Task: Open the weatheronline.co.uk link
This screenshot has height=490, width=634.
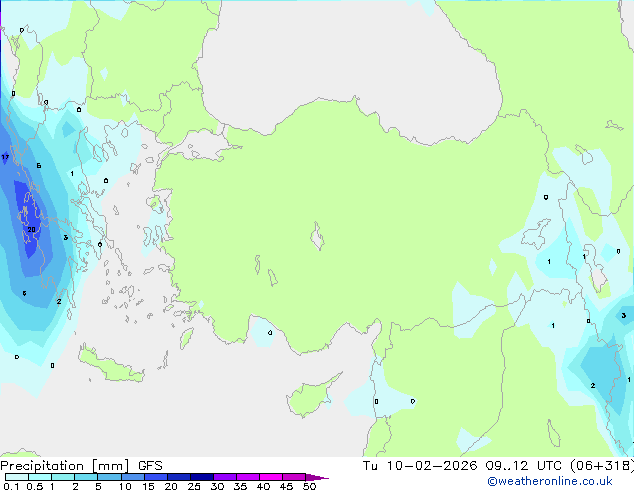Action: click(550, 481)
